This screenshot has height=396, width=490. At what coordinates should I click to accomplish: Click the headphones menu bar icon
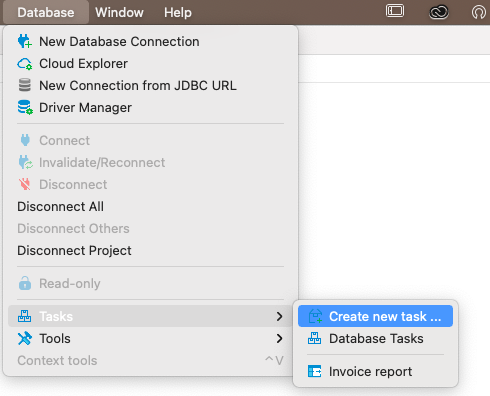(479, 12)
